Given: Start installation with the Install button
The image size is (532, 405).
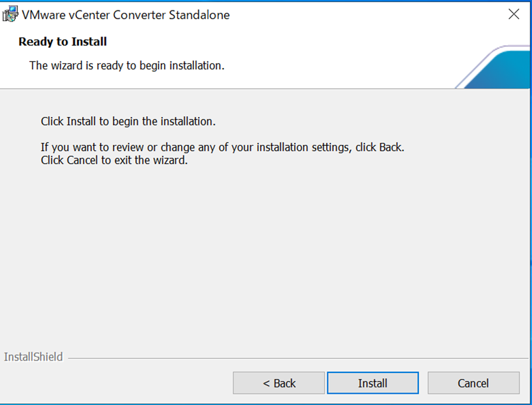Looking at the screenshot, I should 373,383.
